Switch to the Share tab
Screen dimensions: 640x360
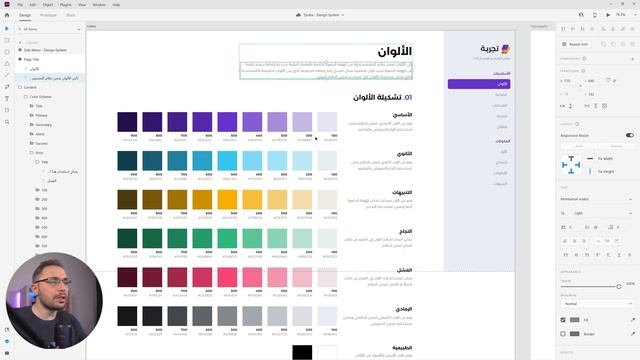pos(71,15)
